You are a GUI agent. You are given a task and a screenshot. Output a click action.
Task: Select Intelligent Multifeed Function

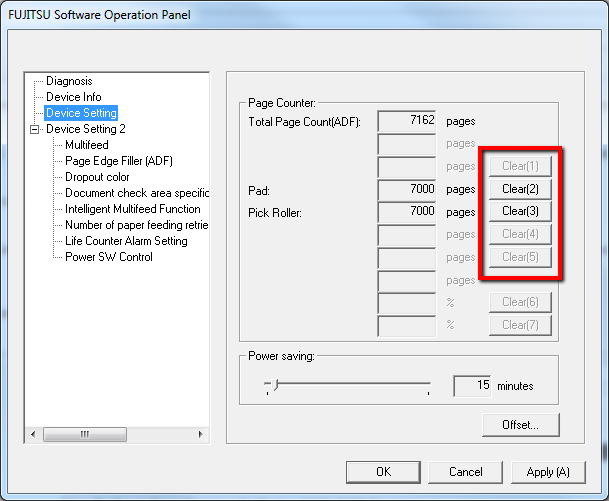tap(133, 209)
